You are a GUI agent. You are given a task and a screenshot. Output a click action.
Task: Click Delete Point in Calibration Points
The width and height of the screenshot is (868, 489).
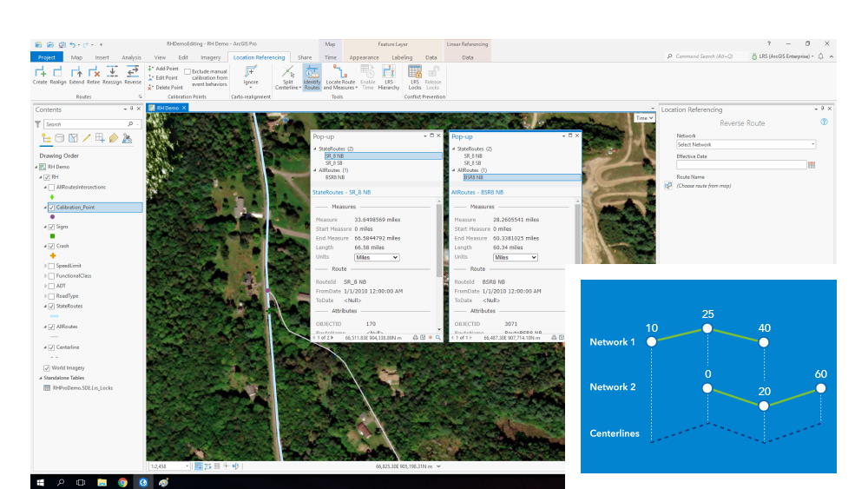coord(166,87)
